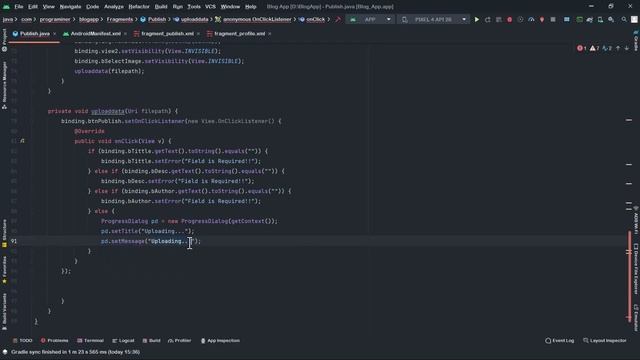Click the Gradle sync finished status message
Image resolution: width=640 pixels, height=360 pixels.
point(76,352)
